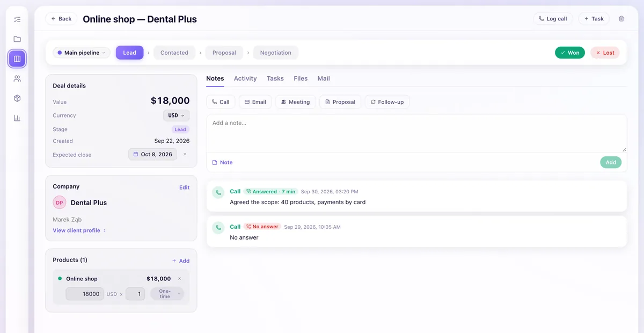Open the products box icon in sidebar
The image size is (644, 333).
17,98
